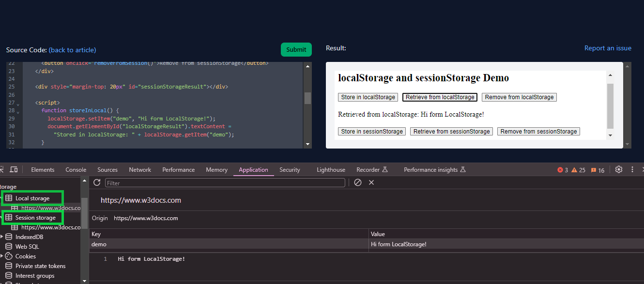Viewport: 644px width, 284px height.
Task: Switch to the Network tab
Action: 140,170
